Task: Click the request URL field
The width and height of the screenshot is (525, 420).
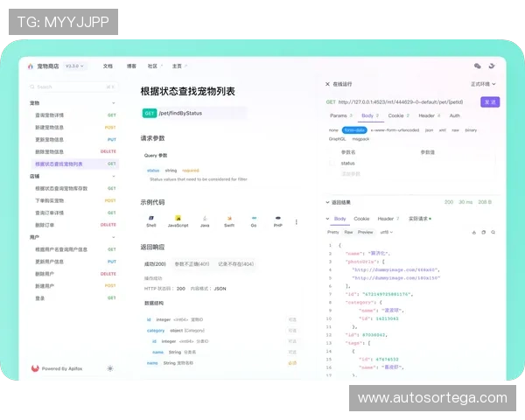Action: (x=401, y=101)
